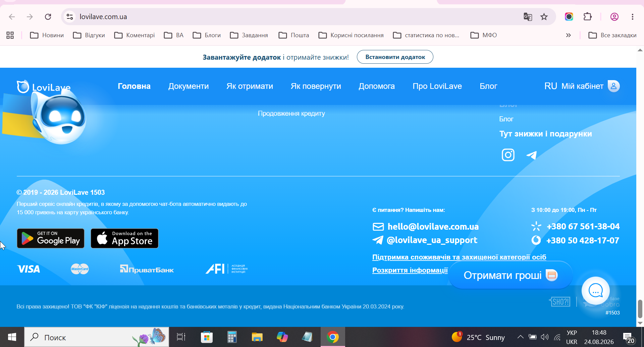Click the My cabinet user avatar icon
Image resolution: width=644 pixels, height=347 pixels.
[613, 86]
